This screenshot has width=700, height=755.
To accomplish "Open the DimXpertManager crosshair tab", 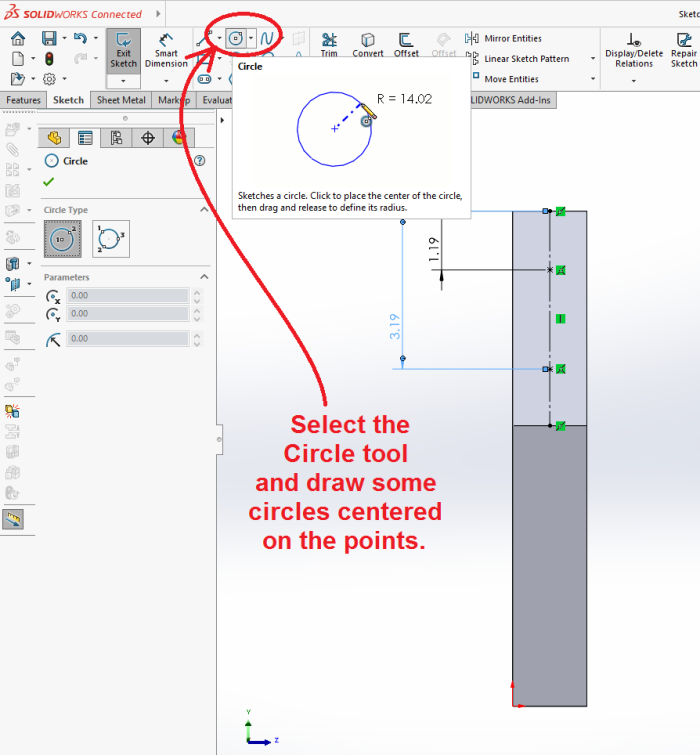I will pyautogui.click(x=148, y=138).
